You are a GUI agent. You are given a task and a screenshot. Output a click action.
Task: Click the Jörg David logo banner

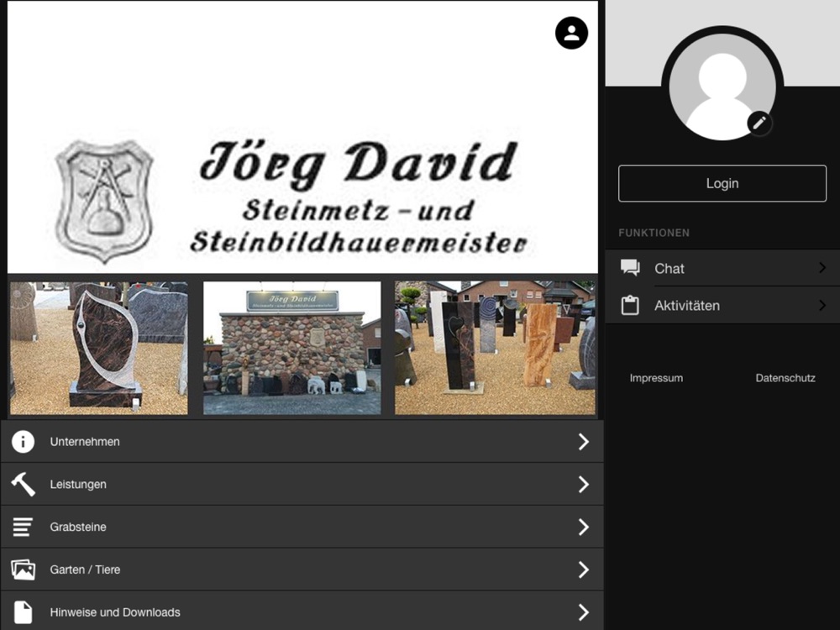pyautogui.click(x=302, y=137)
